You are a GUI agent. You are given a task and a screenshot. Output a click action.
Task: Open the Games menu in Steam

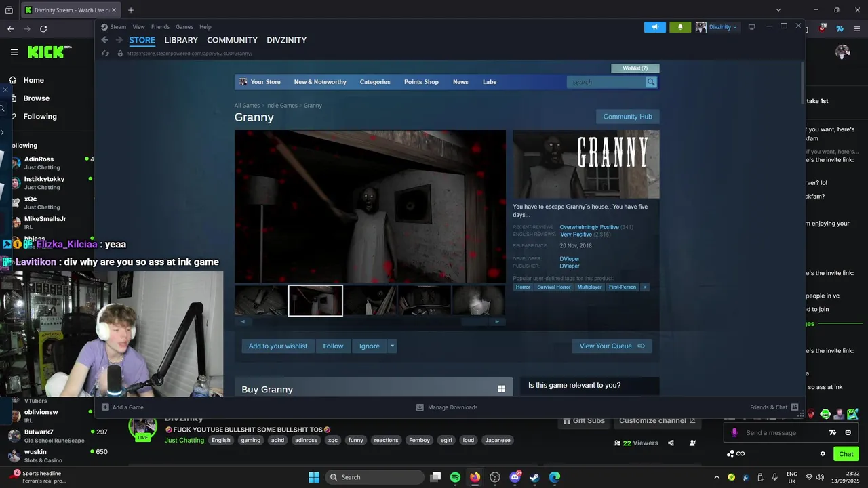point(184,27)
